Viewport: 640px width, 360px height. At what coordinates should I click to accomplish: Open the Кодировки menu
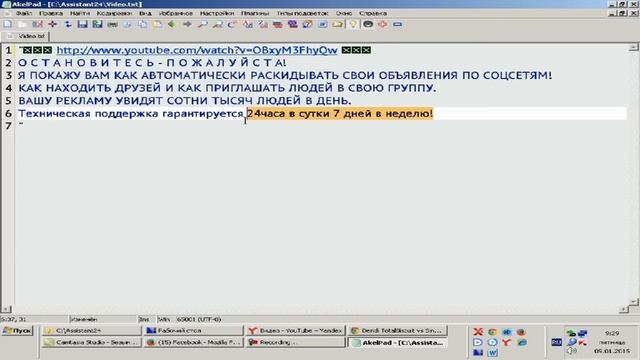click(114, 13)
